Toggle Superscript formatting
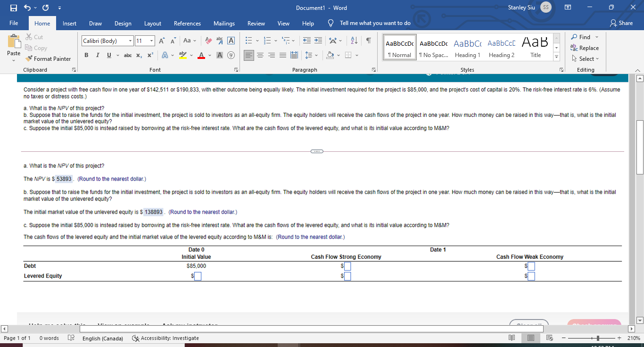The width and height of the screenshot is (644, 347). click(x=149, y=56)
